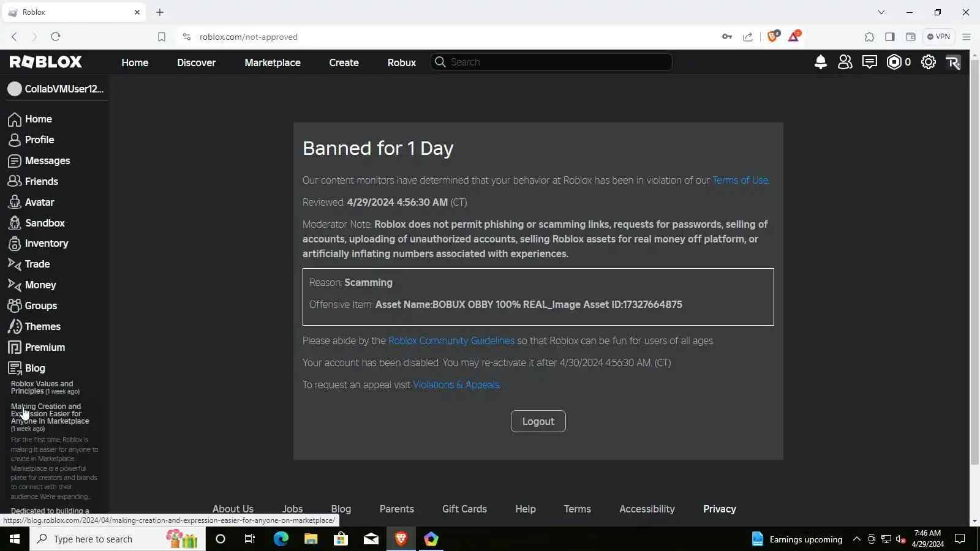This screenshot has width=980, height=551.
Task: Open Create in the top navigation
Action: (344, 62)
